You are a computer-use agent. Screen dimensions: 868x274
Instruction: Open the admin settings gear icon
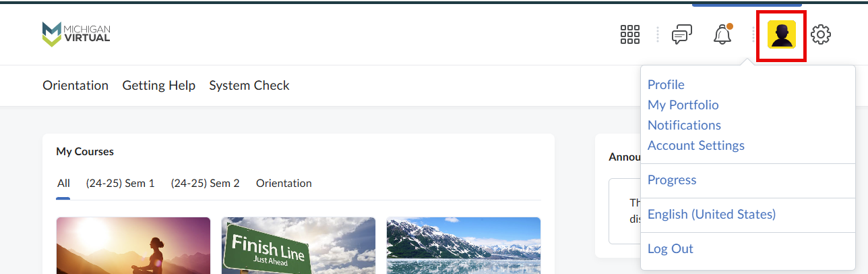tap(820, 34)
